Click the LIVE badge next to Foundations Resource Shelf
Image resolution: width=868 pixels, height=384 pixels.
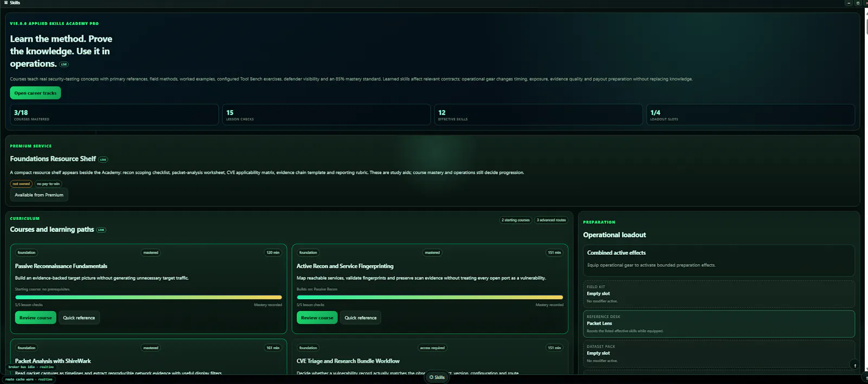(x=103, y=160)
